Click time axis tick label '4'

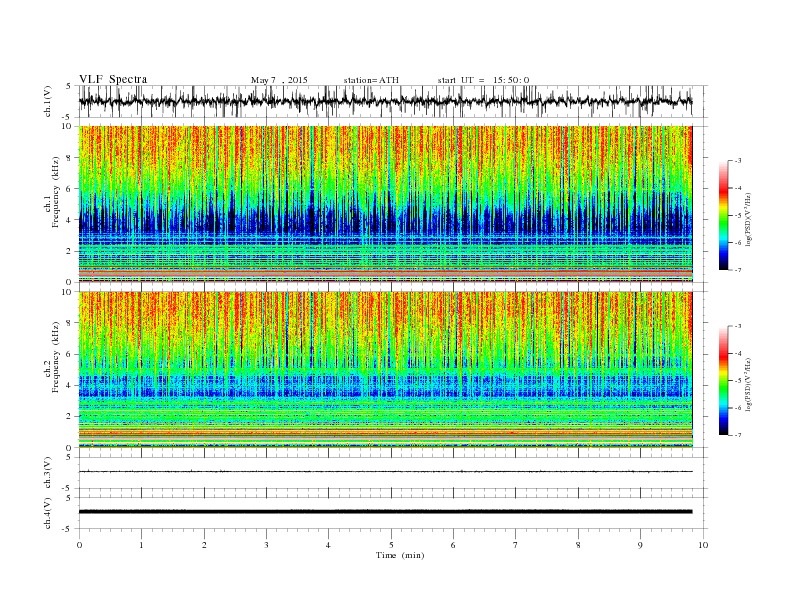[x=328, y=545]
